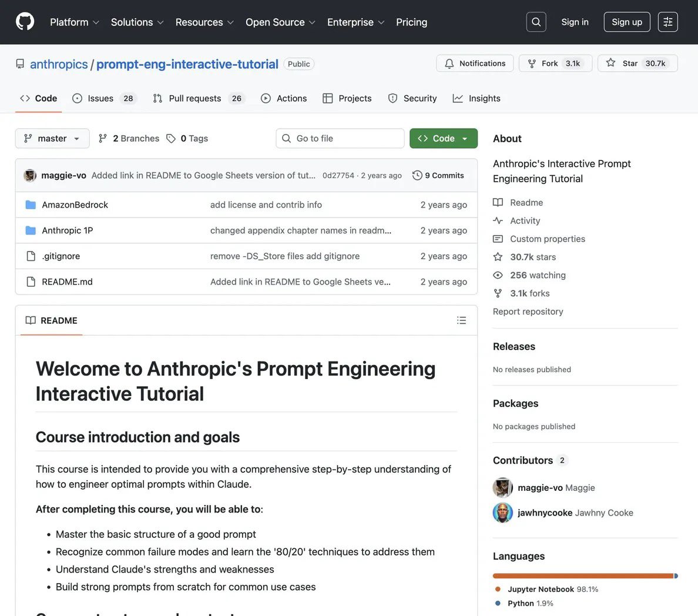Click the AmazonBedrock folder icon
Screen dimensions: 698x616
point(31,205)
